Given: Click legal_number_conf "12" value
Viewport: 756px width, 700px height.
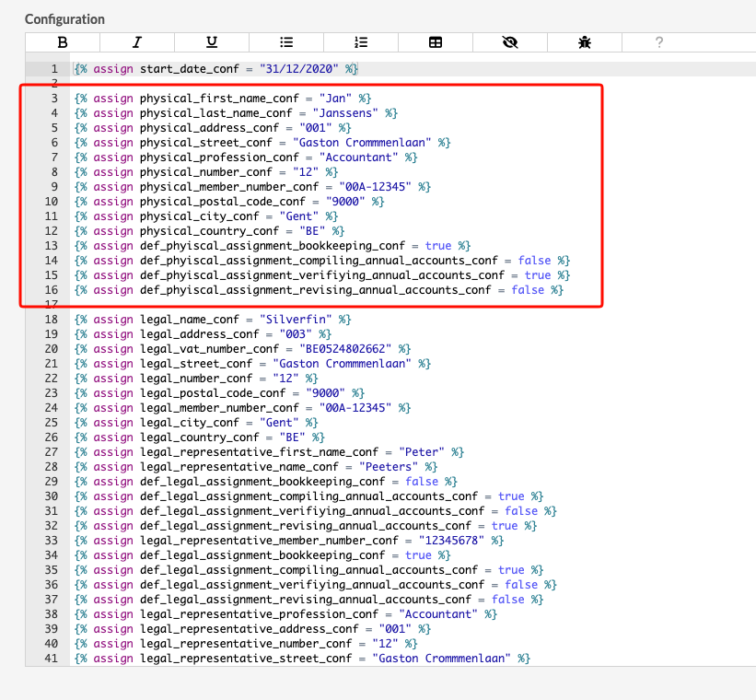Looking at the screenshot, I should 285,379.
